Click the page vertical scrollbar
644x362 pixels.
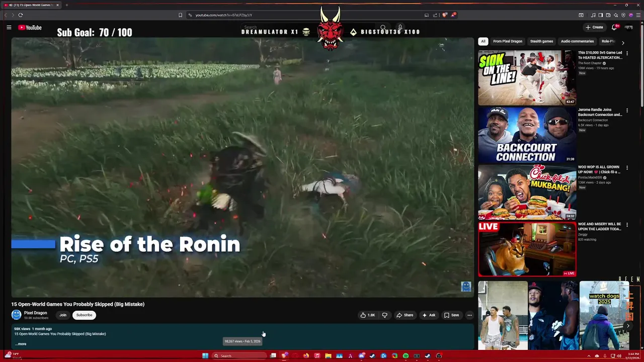[641, 65]
